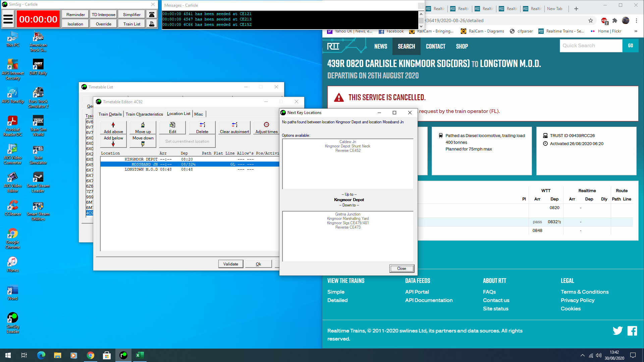Screen dimensions: 644x362
Task: Open DiRT Rally desktop icon
Action: pyautogui.click(x=38, y=67)
